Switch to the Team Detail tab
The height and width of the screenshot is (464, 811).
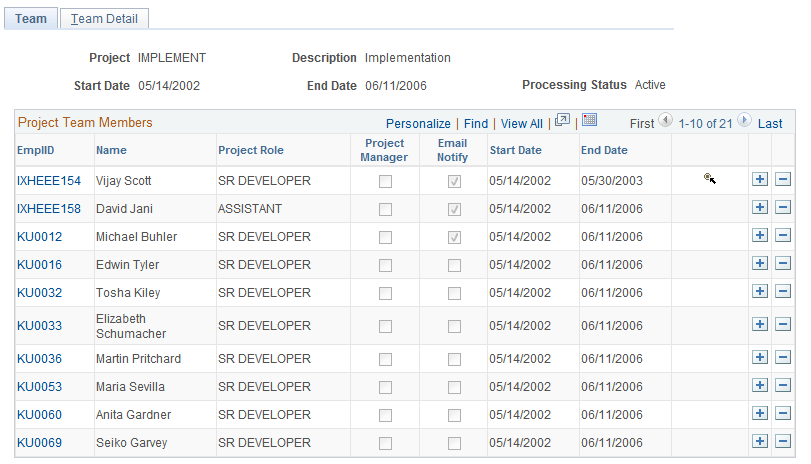[x=104, y=19]
